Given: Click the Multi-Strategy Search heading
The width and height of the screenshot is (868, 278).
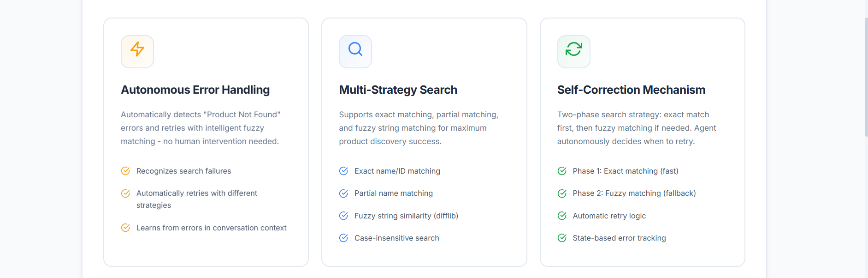Looking at the screenshot, I should (x=398, y=90).
